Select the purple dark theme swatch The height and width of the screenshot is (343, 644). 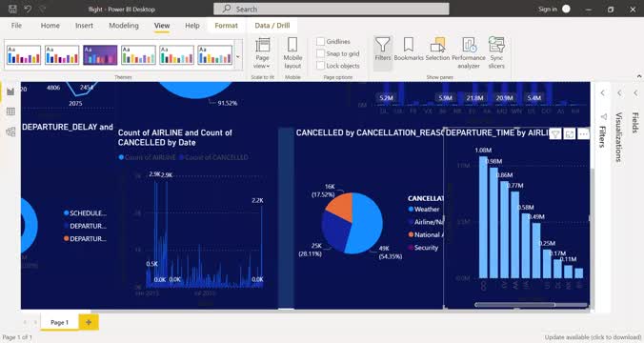100,55
